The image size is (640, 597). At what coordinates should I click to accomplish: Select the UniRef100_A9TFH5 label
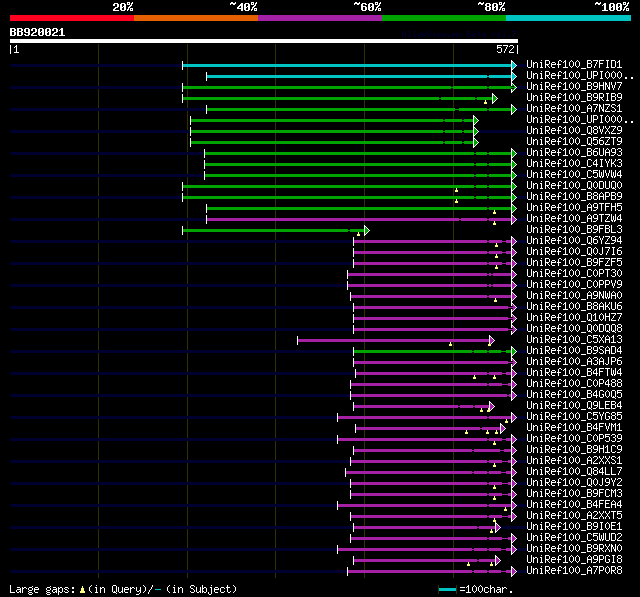574,208
